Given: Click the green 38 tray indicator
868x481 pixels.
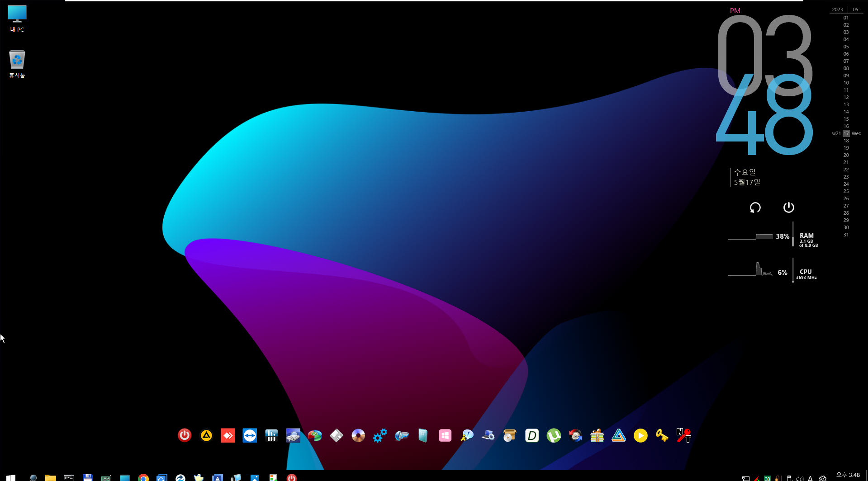Looking at the screenshot, I should (767, 478).
